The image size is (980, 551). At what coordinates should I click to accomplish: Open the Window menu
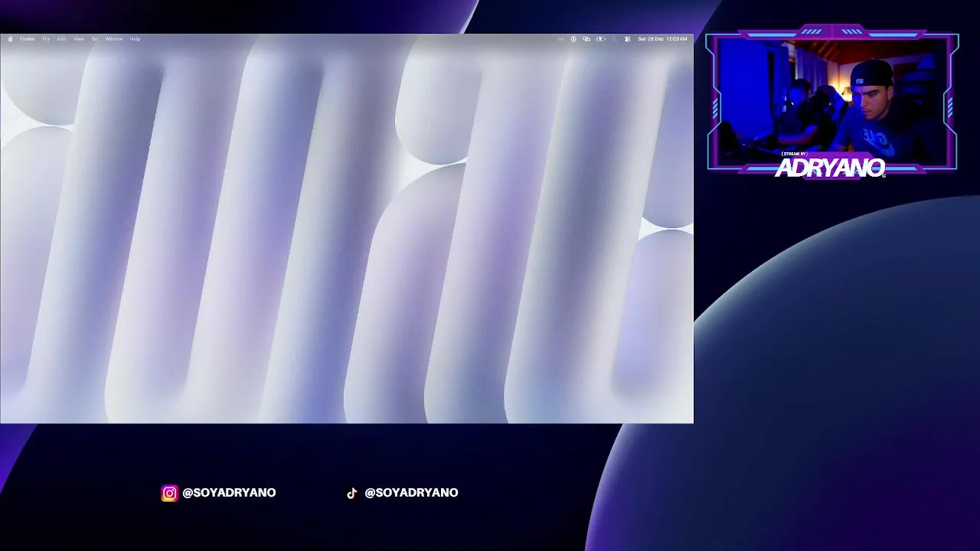pyautogui.click(x=113, y=39)
